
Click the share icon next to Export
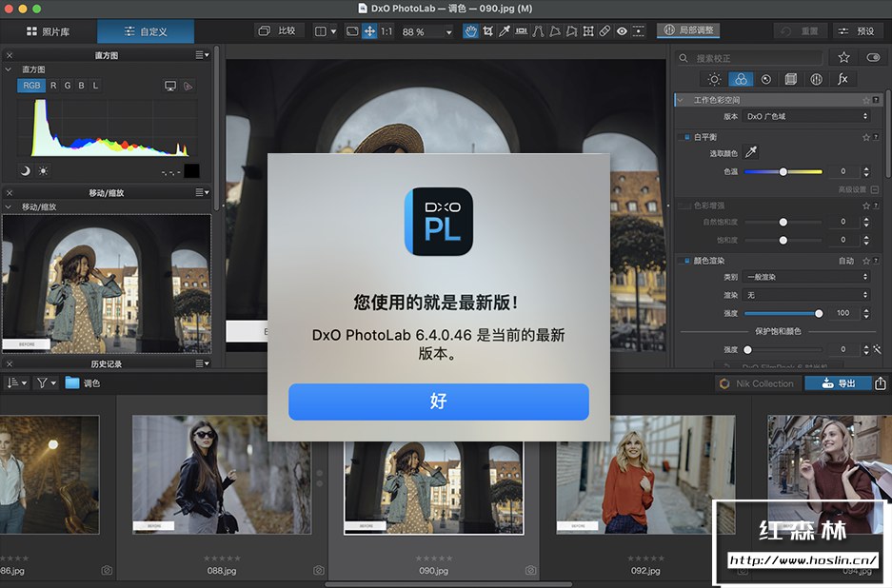881,383
